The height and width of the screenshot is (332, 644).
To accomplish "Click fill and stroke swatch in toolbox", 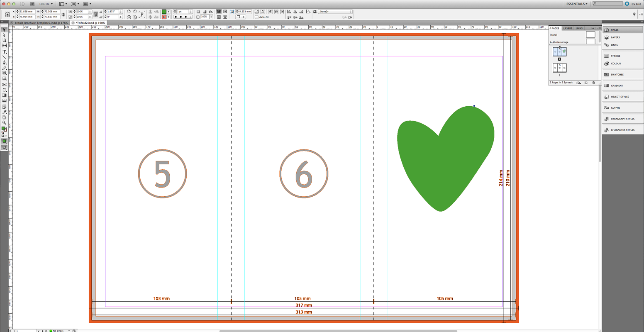I will coord(4,129).
